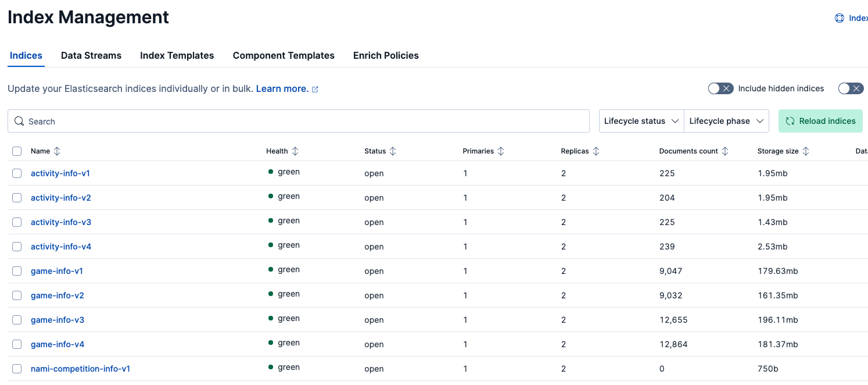The width and height of the screenshot is (868, 385).
Task: Click the Name column sort icon
Action: tap(57, 151)
